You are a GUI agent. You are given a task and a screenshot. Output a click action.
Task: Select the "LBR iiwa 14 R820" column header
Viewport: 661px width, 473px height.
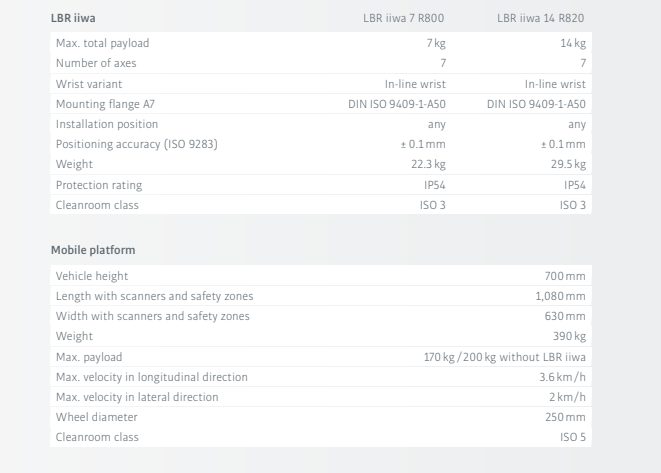pyautogui.click(x=541, y=19)
